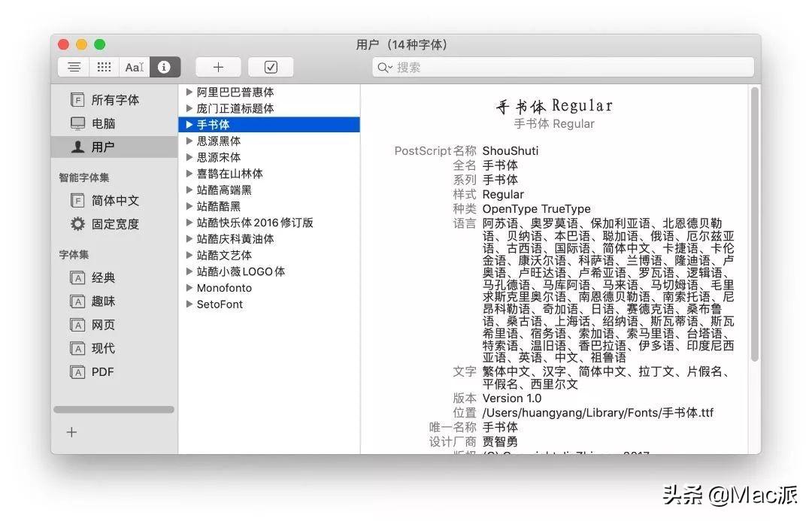Select the font info view icon
Image resolution: width=812 pixels, height=521 pixels.
[x=165, y=68]
